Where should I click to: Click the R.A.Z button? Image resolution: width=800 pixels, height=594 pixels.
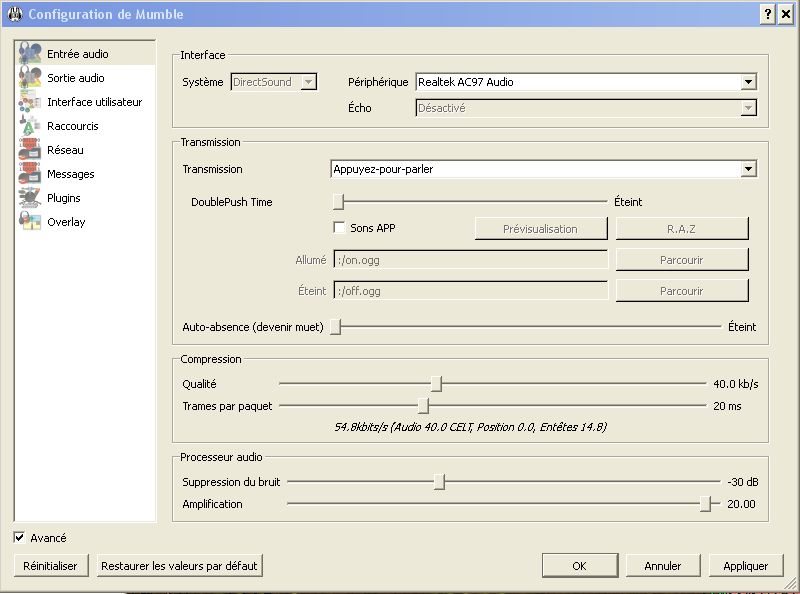click(x=682, y=229)
